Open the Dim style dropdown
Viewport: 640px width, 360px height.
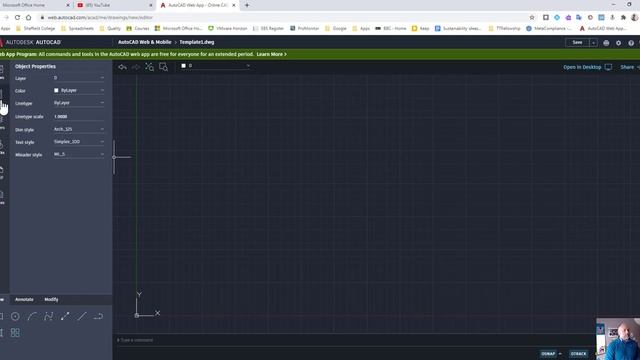point(79,129)
